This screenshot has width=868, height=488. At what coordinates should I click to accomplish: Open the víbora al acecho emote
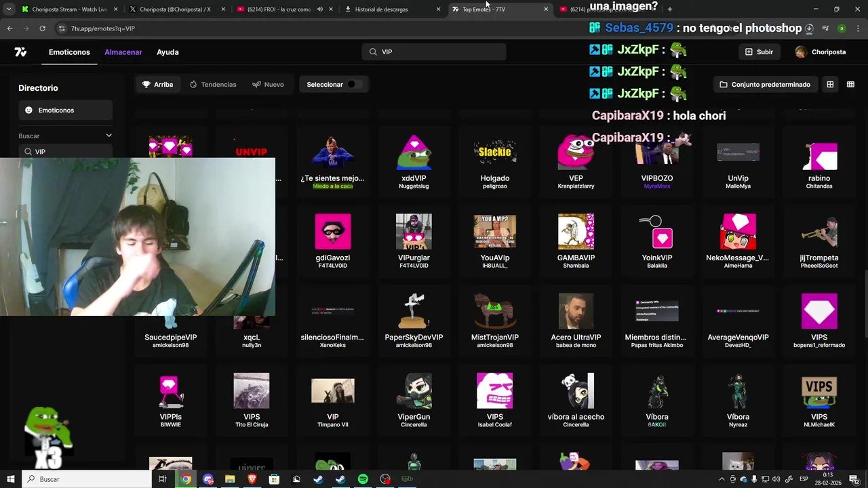[576, 401]
